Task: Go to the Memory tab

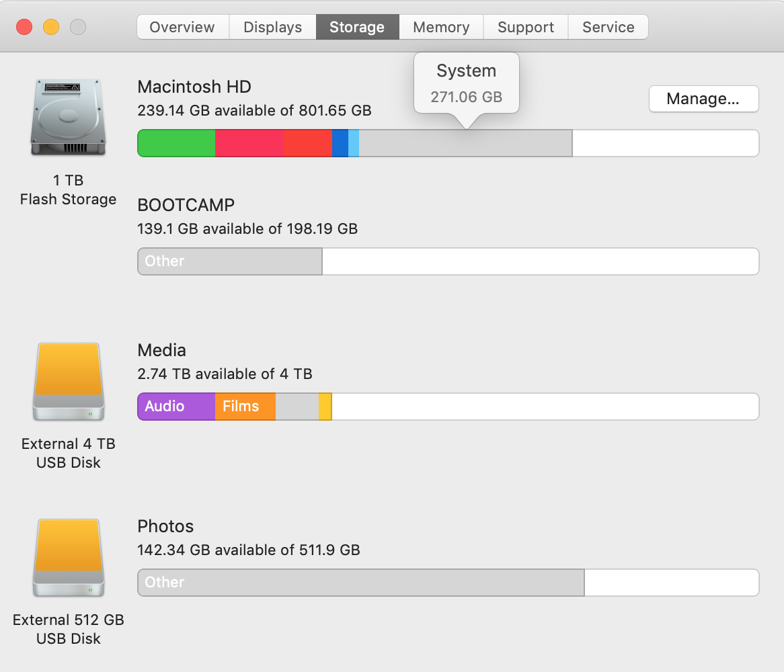Action: coord(441,28)
